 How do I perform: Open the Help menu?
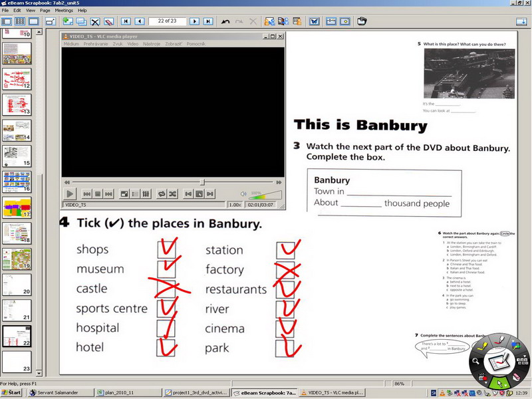[82, 11]
